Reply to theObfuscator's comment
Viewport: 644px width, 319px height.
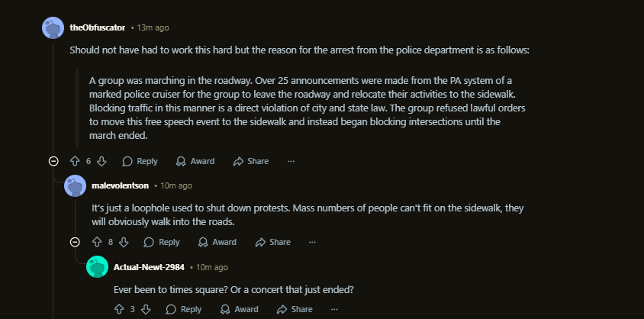(140, 161)
